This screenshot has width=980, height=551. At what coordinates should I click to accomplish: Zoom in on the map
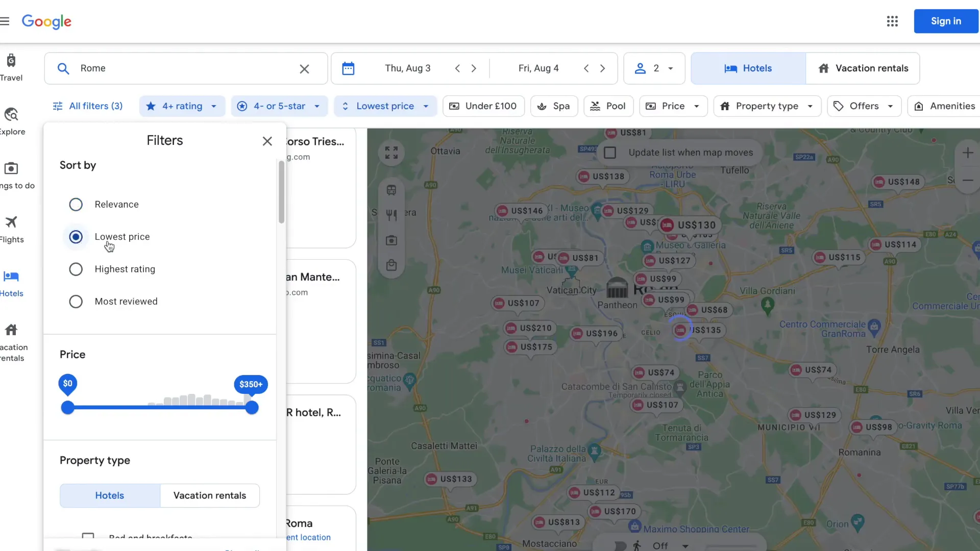[968, 153]
